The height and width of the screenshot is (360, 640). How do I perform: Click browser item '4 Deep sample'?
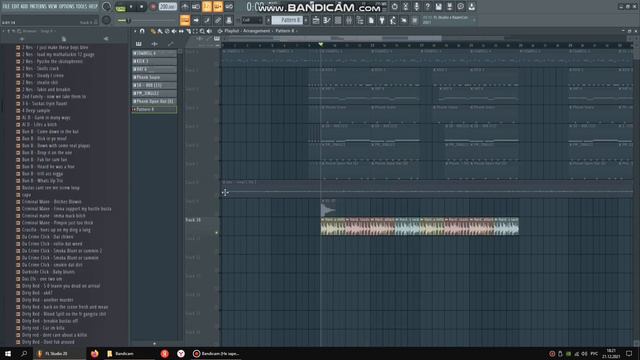coord(36,111)
